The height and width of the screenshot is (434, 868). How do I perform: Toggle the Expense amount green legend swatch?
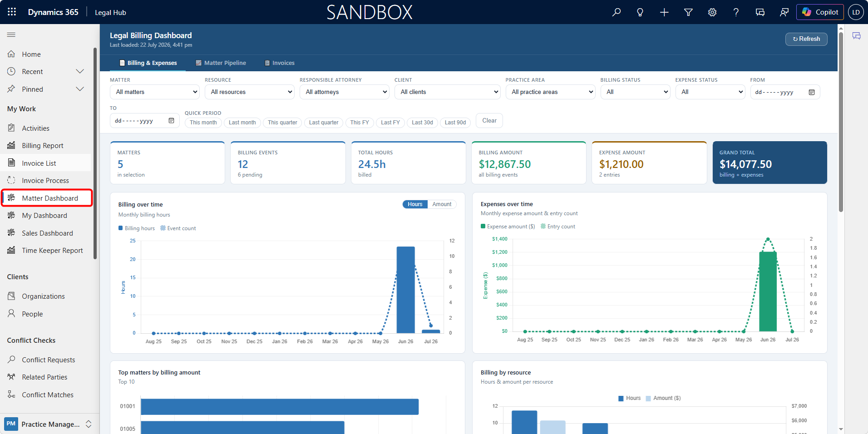(x=483, y=227)
